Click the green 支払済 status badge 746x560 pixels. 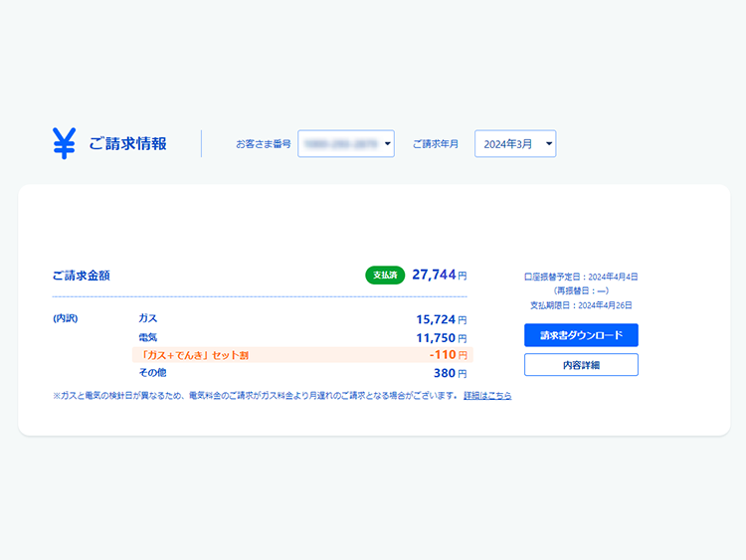tap(384, 275)
